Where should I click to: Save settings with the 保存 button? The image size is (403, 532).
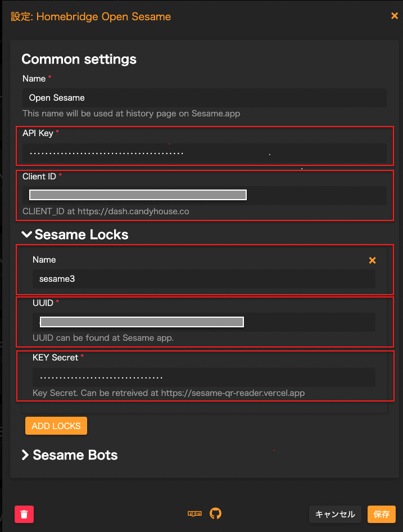[x=382, y=514]
